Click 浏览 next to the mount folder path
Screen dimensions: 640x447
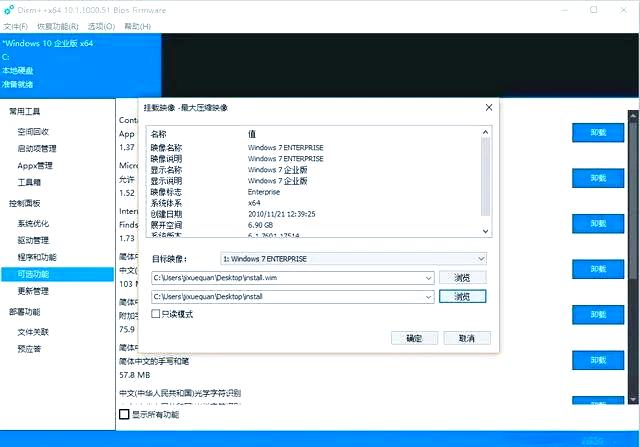click(x=462, y=296)
